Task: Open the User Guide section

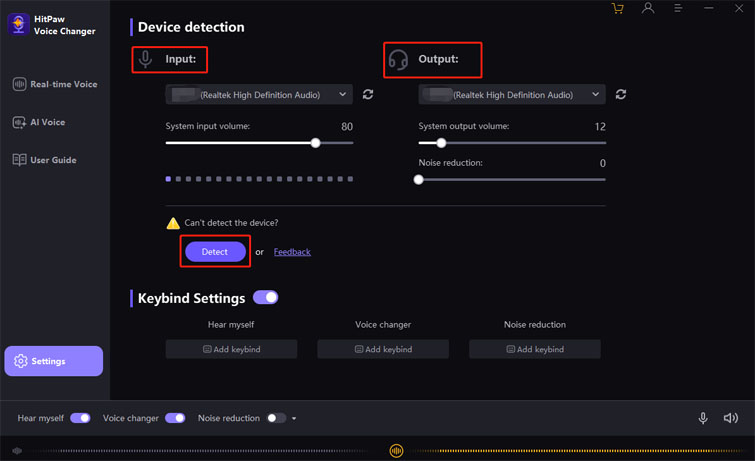Action: 44,160
